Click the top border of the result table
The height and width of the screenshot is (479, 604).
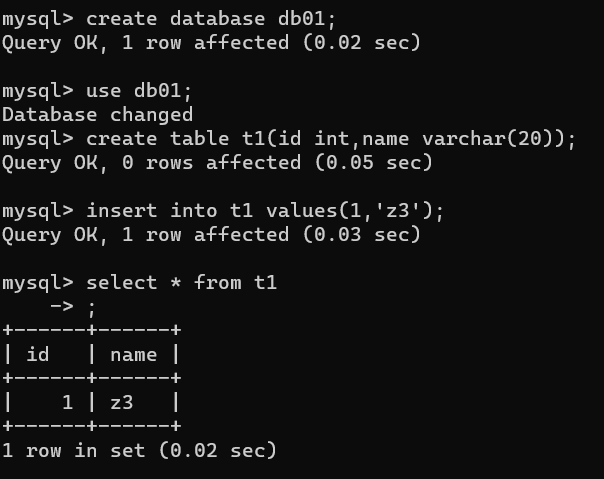tap(92, 330)
